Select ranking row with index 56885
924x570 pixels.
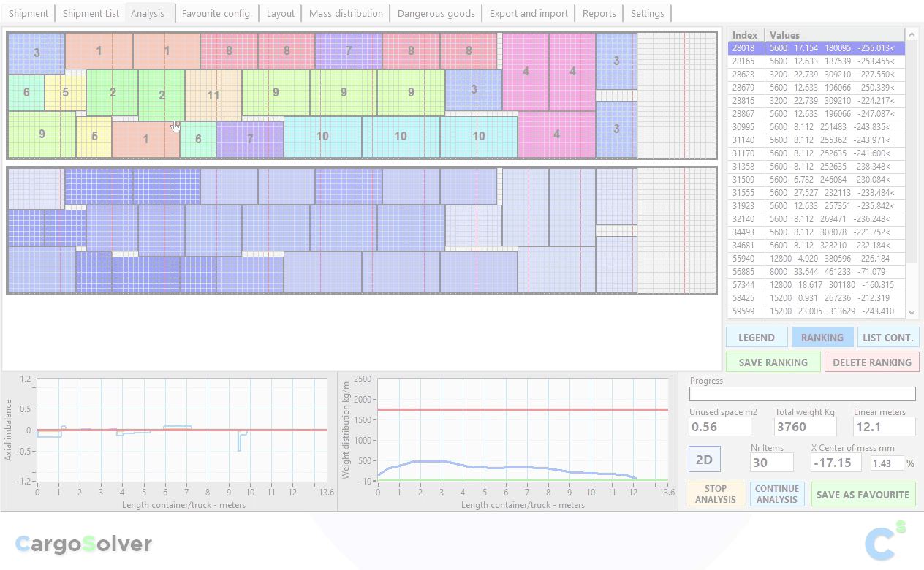(816, 272)
